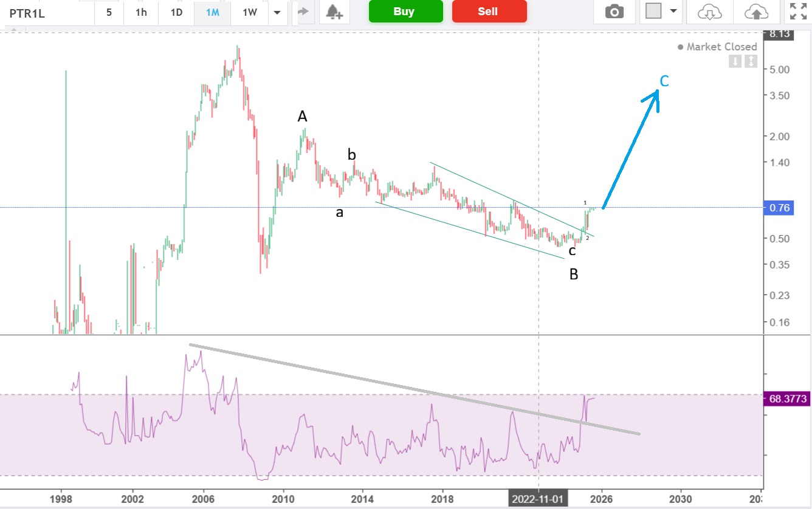
Task: Select the 5 minute timeframe
Action: click(x=109, y=12)
